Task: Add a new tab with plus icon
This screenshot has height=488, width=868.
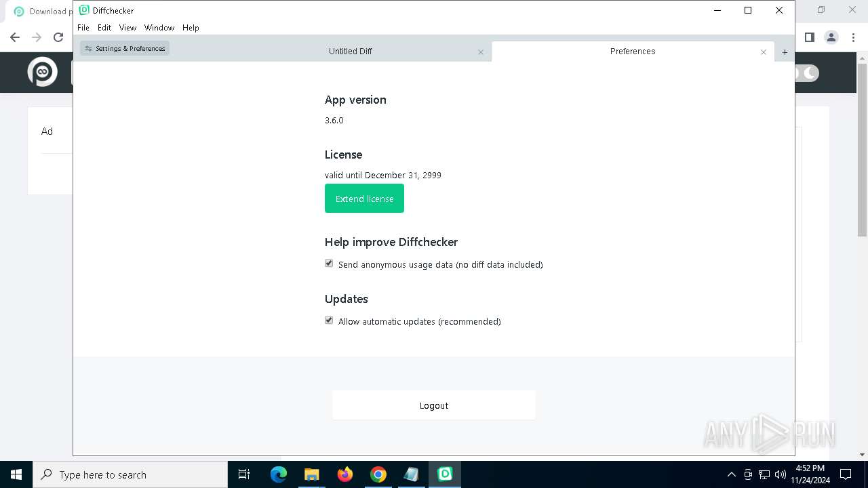Action: (x=785, y=52)
